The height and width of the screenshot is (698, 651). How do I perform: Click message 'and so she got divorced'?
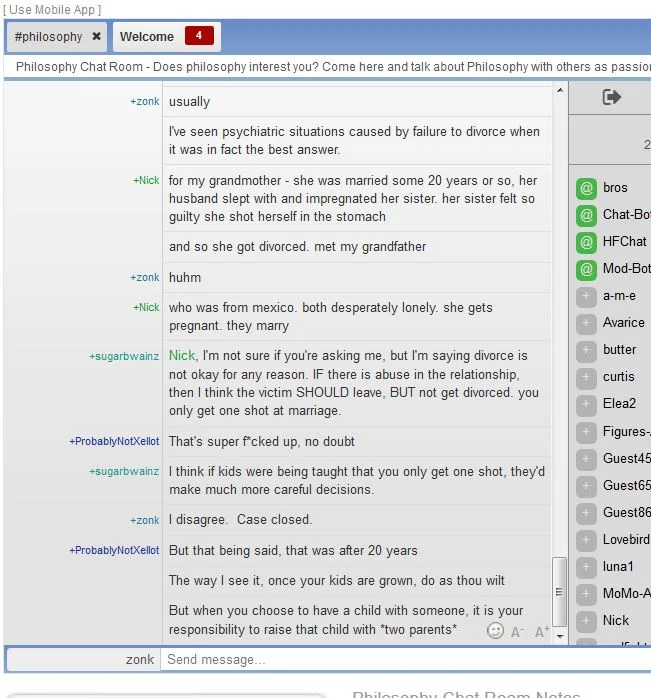tap(297, 247)
